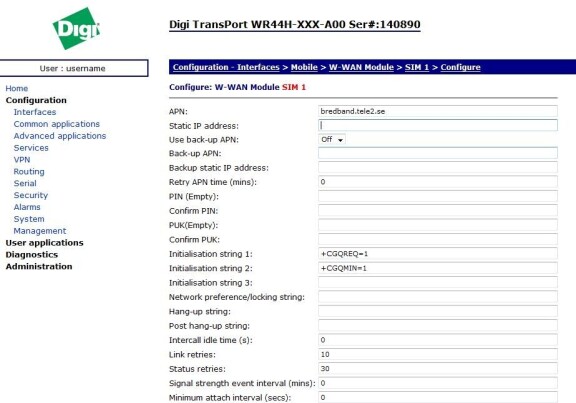Open the Use back-up APN dropdown
The image size is (576, 403).
332,140
